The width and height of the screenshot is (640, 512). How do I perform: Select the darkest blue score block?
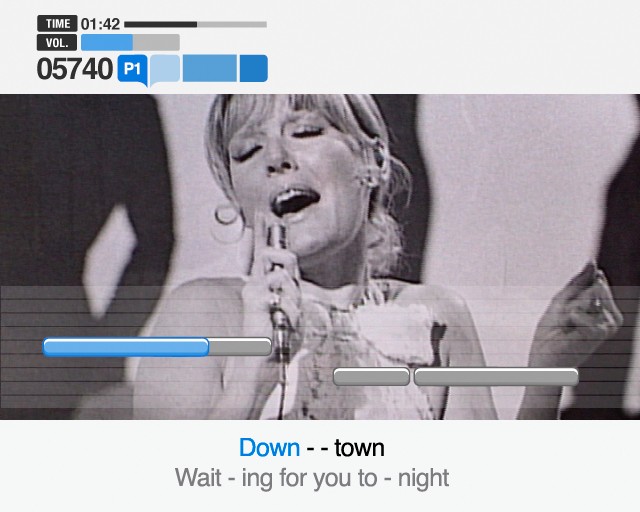click(253, 68)
